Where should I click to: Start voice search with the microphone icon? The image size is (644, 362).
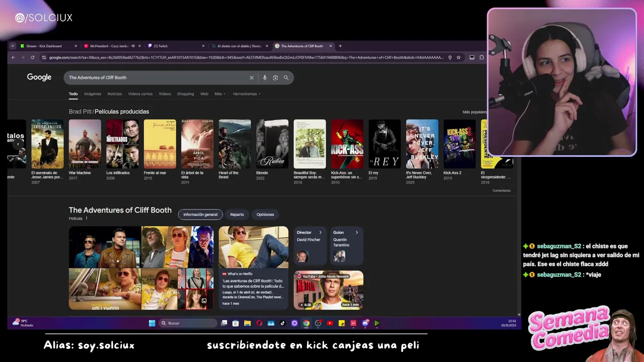point(265,77)
